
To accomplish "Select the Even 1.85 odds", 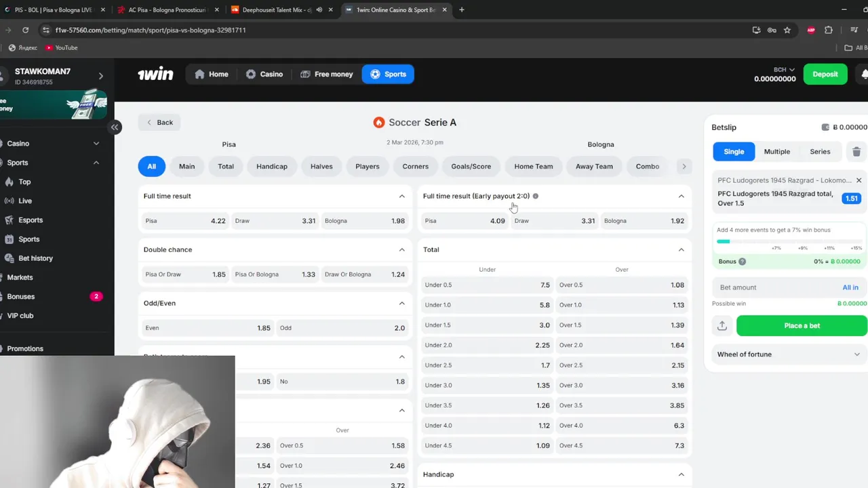I will (207, 328).
